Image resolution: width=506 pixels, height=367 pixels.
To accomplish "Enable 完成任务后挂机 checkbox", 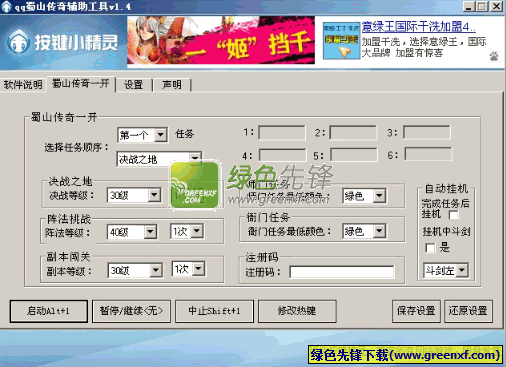I will point(453,215).
